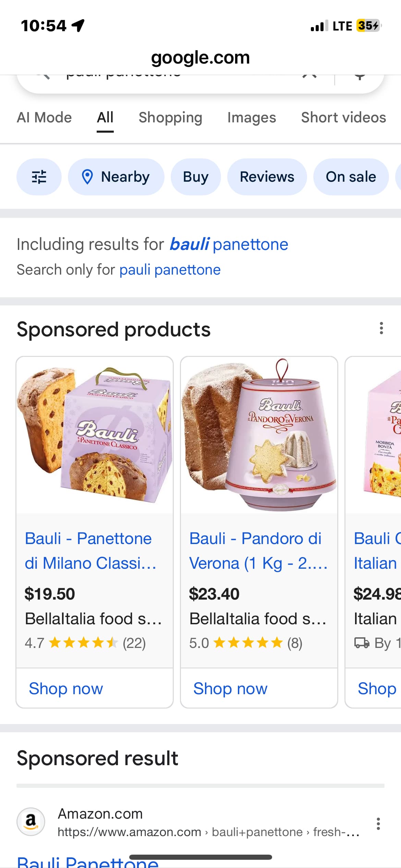Tap Shop now under Pandoro di Verona
The height and width of the screenshot is (868, 401).
tap(230, 688)
